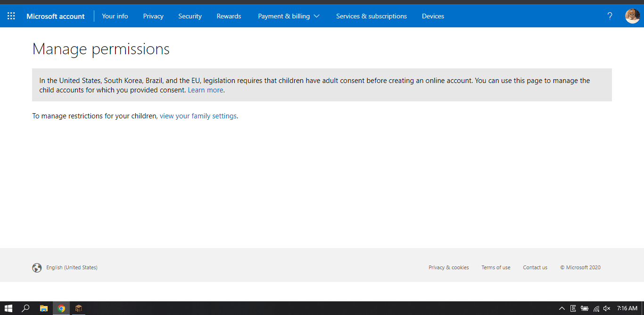The image size is (644, 315).
Task: Open the account profile picture menu
Action: (632, 16)
